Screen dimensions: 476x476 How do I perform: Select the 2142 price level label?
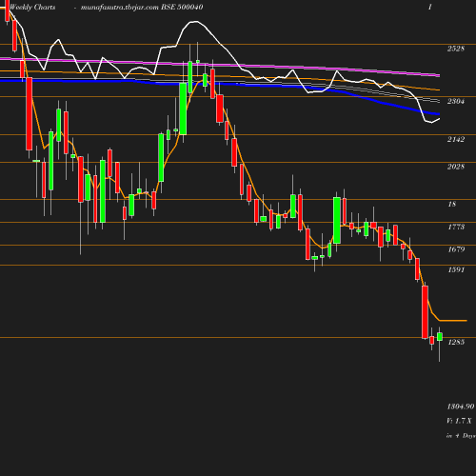point(456,139)
